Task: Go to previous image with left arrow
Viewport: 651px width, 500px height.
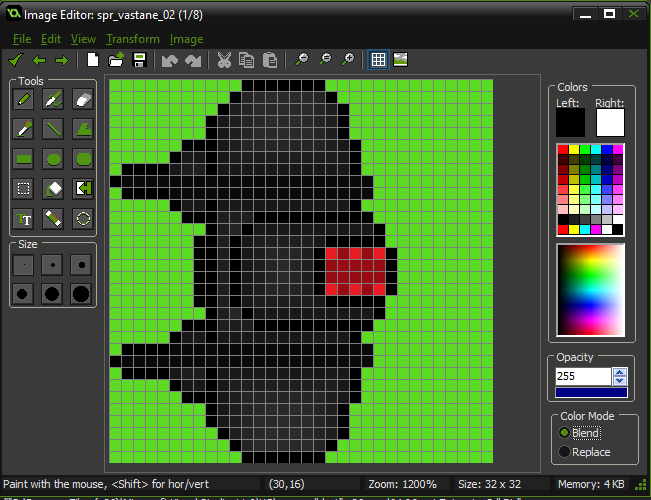Action: coord(39,61)
